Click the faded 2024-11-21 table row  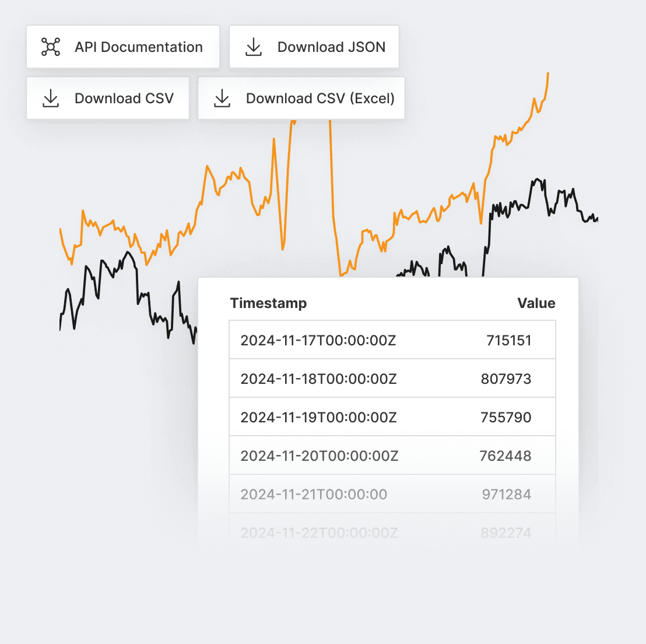392,494
